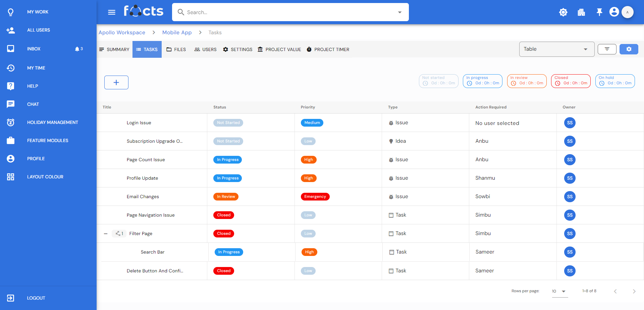Click the subtask count icon on Filter Page
This screenshot has height=310, width=644.
pos(119,233)
